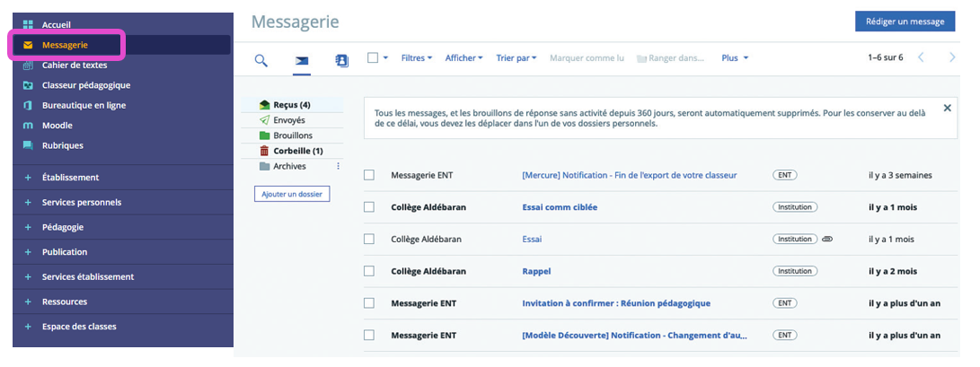The image size is (980, 367).
Task: Open Moodle from the sidebar
Action: pos(57,126)
